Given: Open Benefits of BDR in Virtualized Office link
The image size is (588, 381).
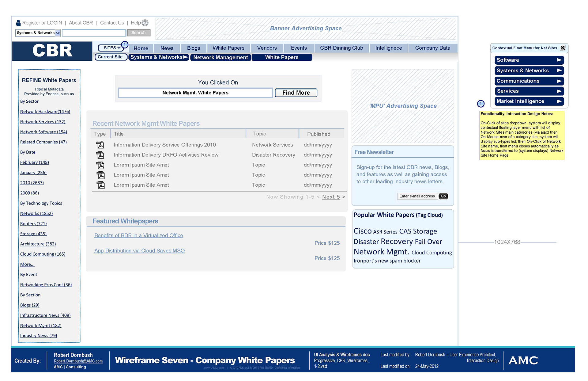Looking at the screenshot, I should pos(139,235).
